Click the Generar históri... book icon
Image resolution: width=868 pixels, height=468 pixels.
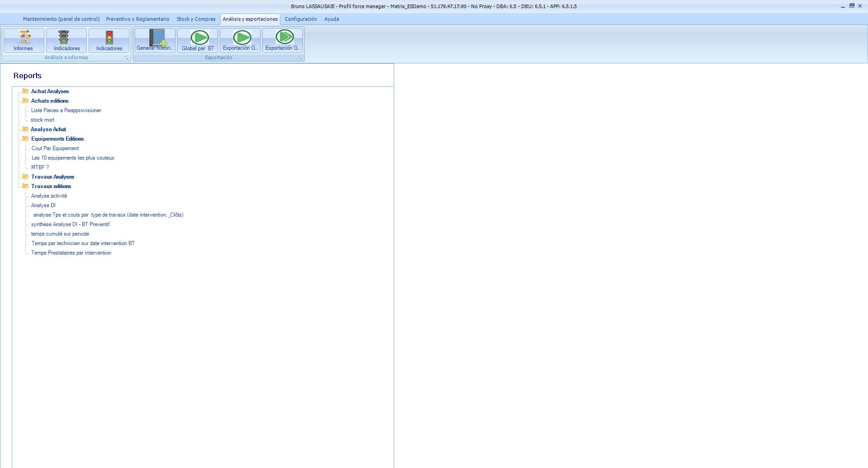(155, 40)
